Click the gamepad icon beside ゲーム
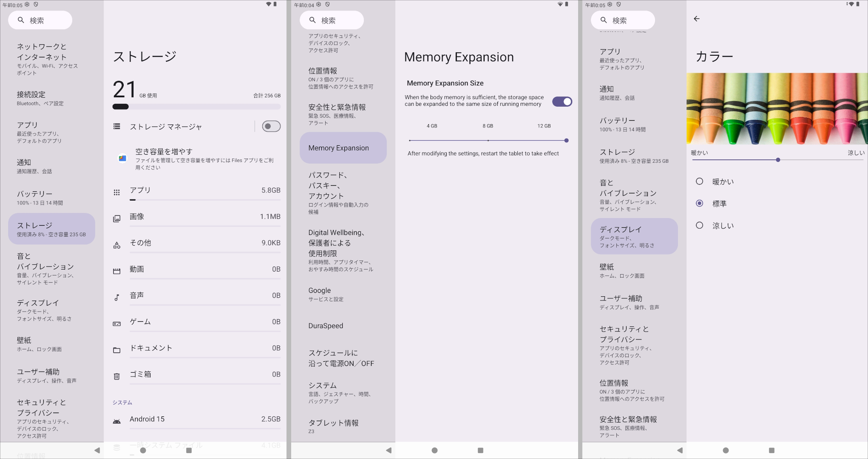This screenshot has height=459, width=868. point(116,324)
